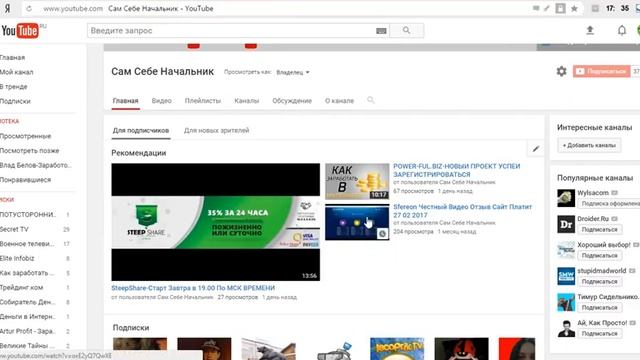Open Посмотреть позже in sidebar
The height and width of the screenshot is (360, 640).
point(30,151)
